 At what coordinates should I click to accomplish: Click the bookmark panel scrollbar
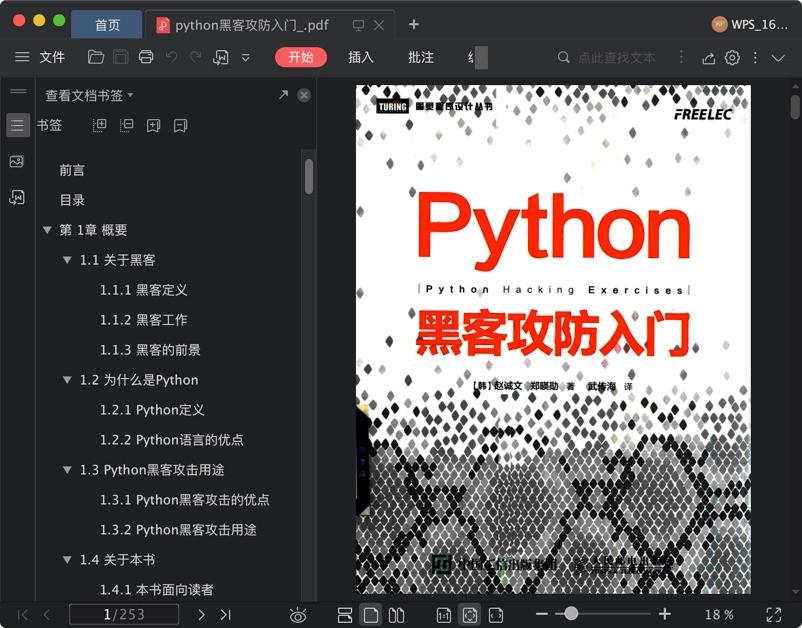click(309, 176)
